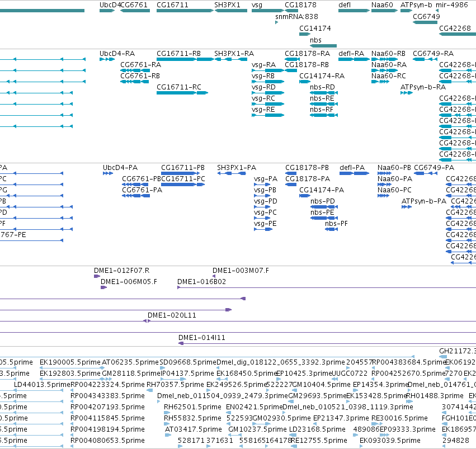This screenshot has height=449, width=476.
Task: Select the CG16711-PB protein feature
Action: point(183,167)
